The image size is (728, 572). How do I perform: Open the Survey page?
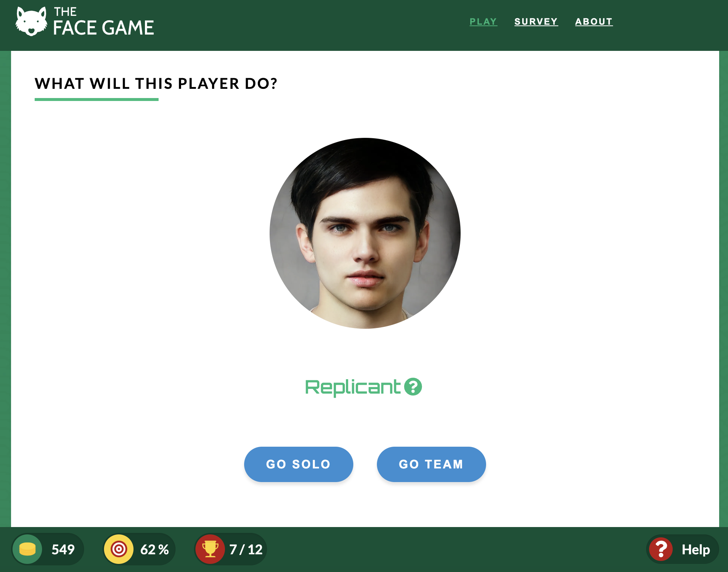click(536, 22)
